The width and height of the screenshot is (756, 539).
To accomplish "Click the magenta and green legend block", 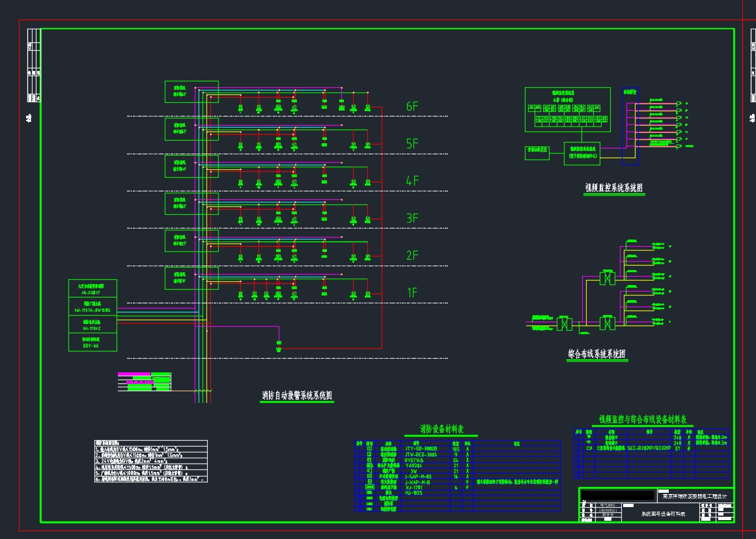I will coord(144,381).
